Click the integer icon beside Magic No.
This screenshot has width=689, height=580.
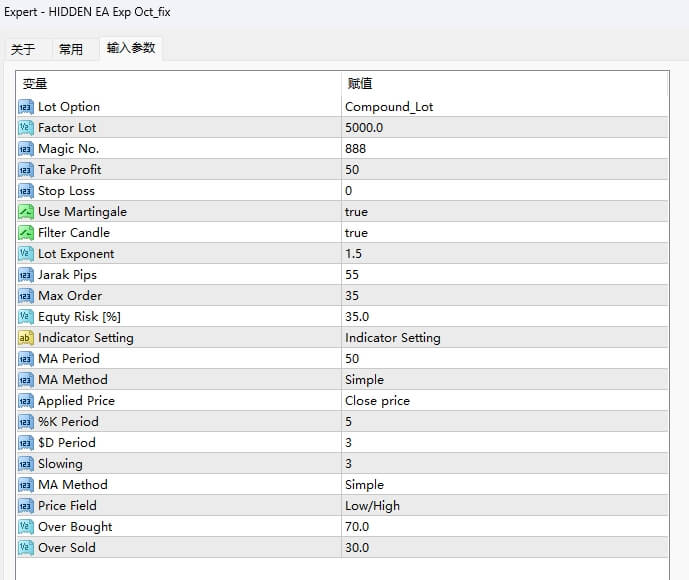pyautogui.click(x=26, y=149)
